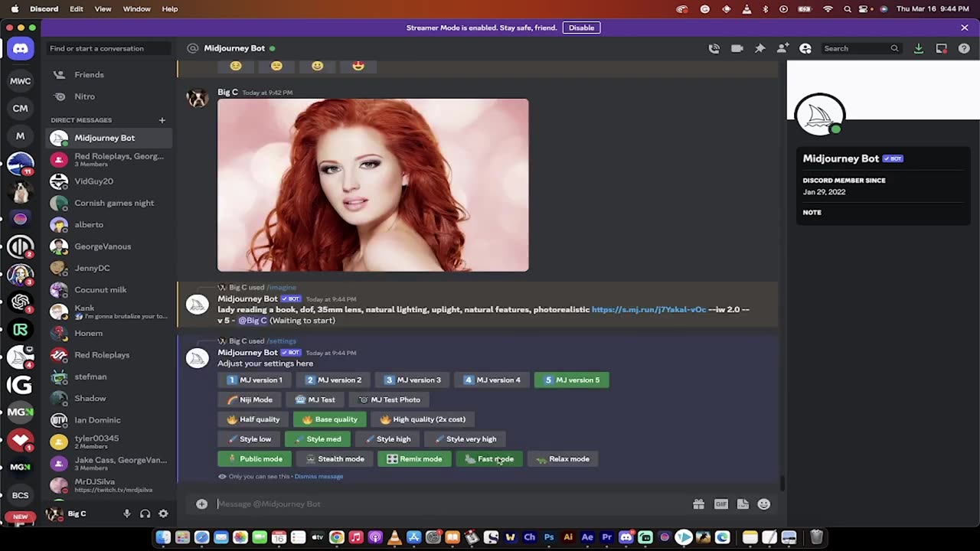Open the View menu

[x=103, y=9]
